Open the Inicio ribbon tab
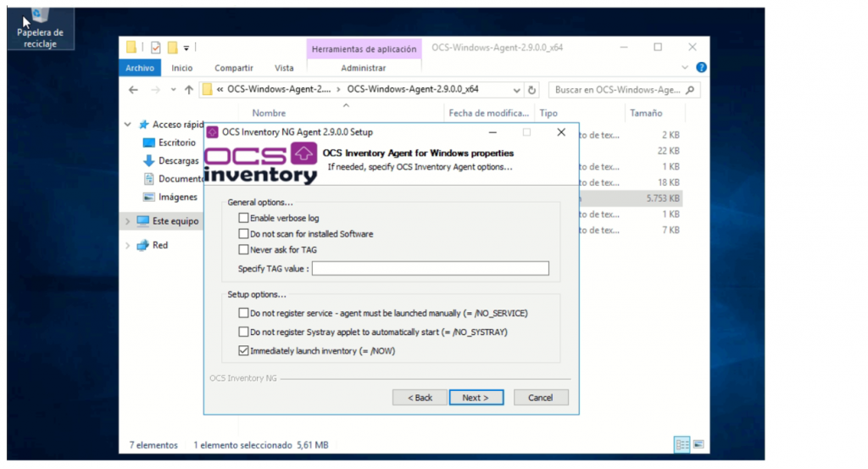 181,68
